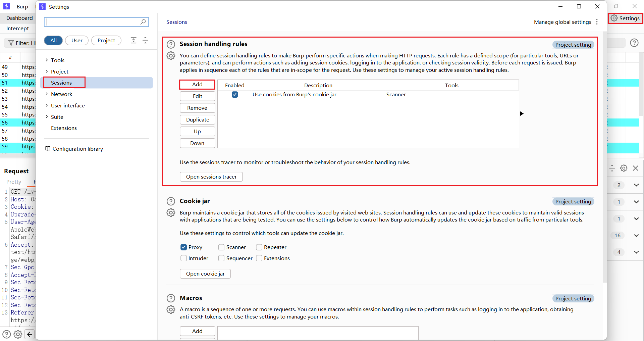The width and height of the screenshot is (644, 341).
Task: Open the gear options for Session handling rules
Action: (171, 56)
